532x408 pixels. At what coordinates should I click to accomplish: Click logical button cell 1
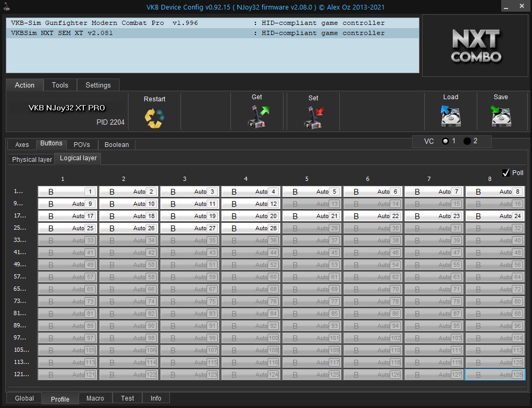(x=67, y=192)
